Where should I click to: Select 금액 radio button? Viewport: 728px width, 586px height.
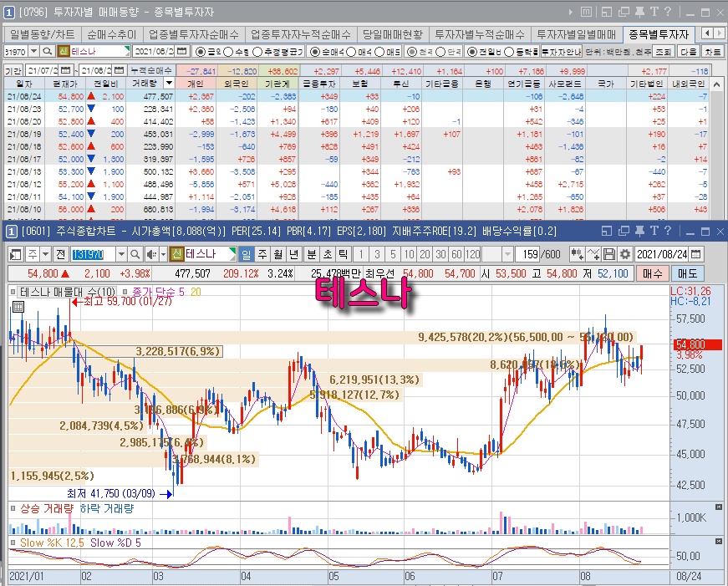pos(200,52)
